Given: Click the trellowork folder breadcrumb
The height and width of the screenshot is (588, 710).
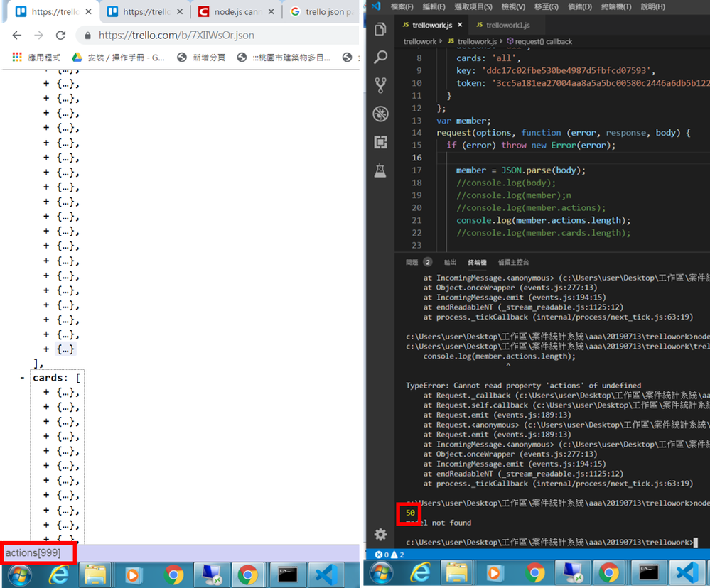Looking at the screenshot, I should (x=420, y=41).
